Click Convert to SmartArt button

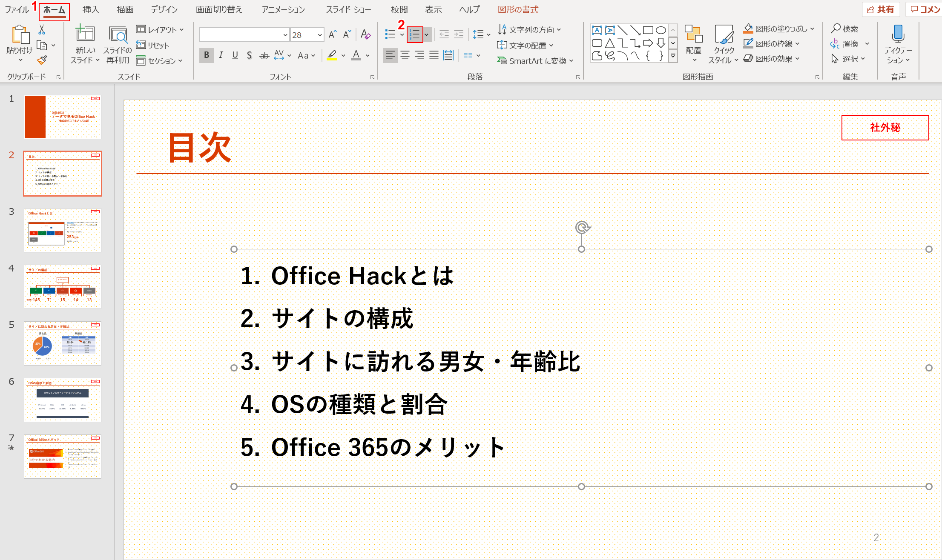coord(535,61)
